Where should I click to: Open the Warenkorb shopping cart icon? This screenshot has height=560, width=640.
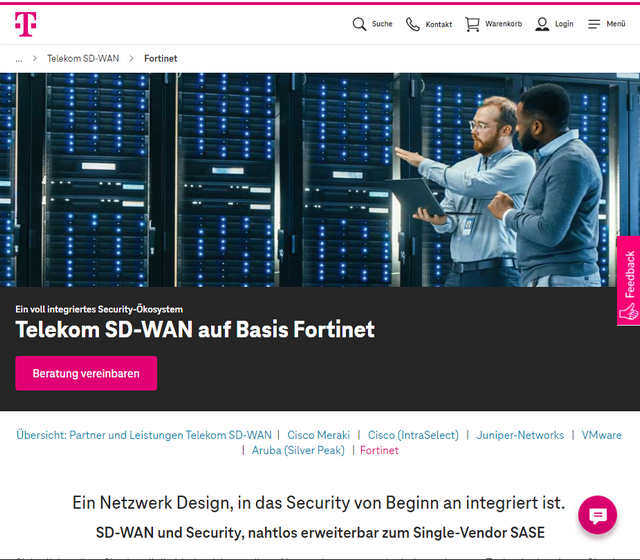[472, 24]
